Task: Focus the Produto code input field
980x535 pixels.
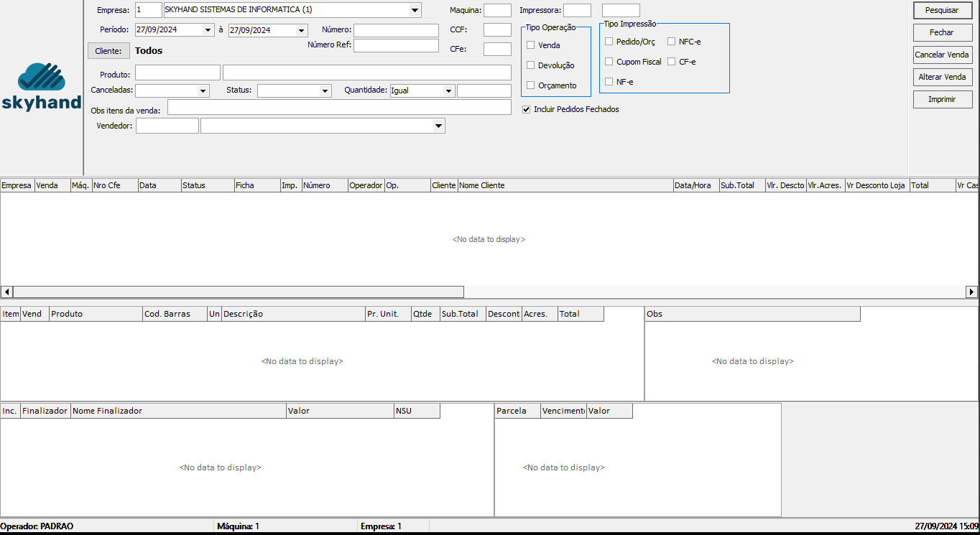Action: coord(177,73)
